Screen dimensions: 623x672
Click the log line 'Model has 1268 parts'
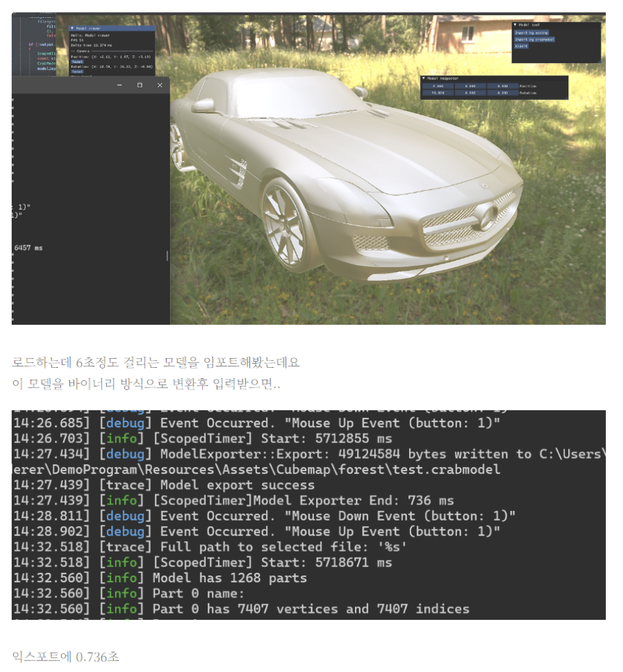pos(230,578)
